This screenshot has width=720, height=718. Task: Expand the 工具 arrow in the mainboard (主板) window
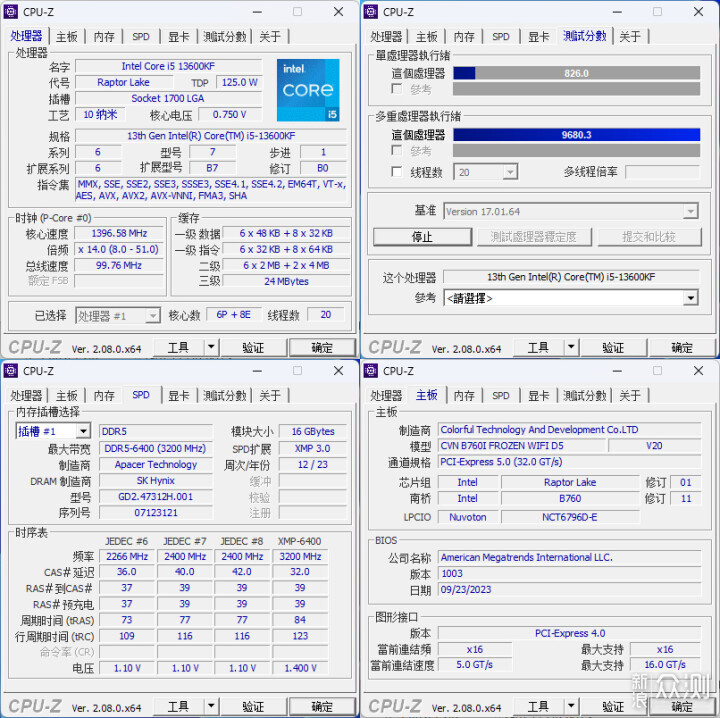point(571,707)
